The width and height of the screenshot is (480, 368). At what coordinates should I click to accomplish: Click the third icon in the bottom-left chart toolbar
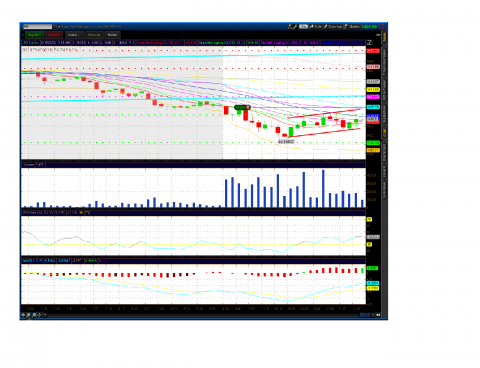(34, 315)
